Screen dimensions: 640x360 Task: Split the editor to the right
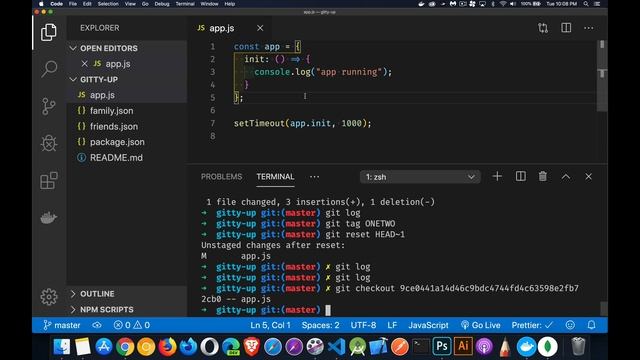(566, 28)
